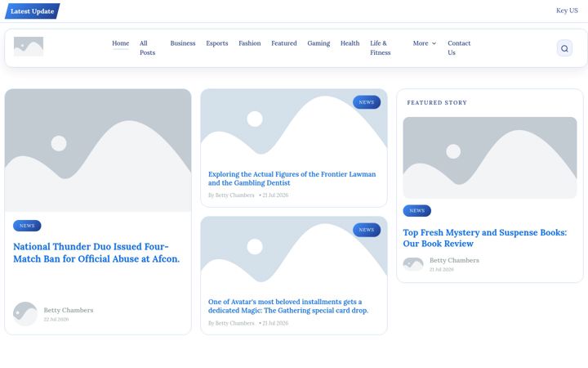Click the 21 Jul 2026 date on Frontier Lawman card
The width and height of the screenshot is (588, 368).
(275, 195)
